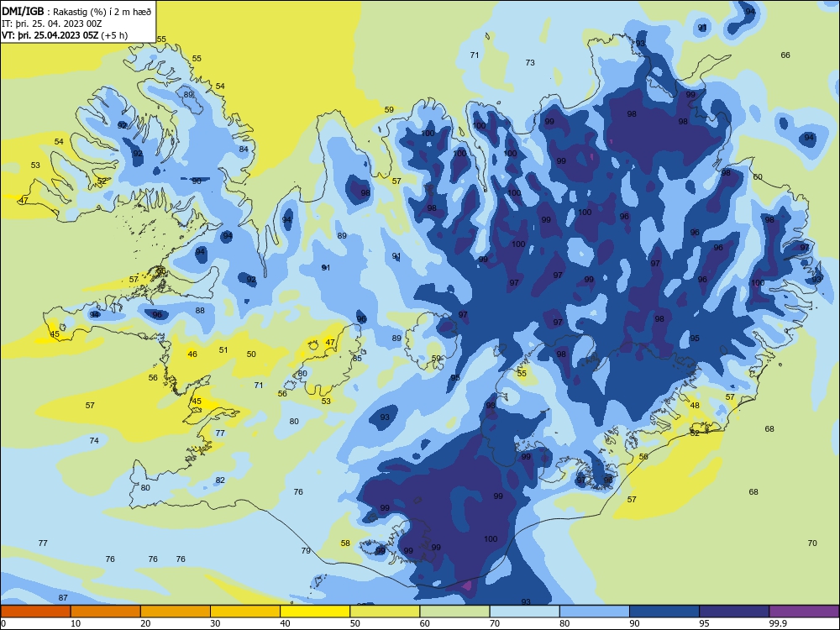Click the legend tick label '40'

coord(286,623)
